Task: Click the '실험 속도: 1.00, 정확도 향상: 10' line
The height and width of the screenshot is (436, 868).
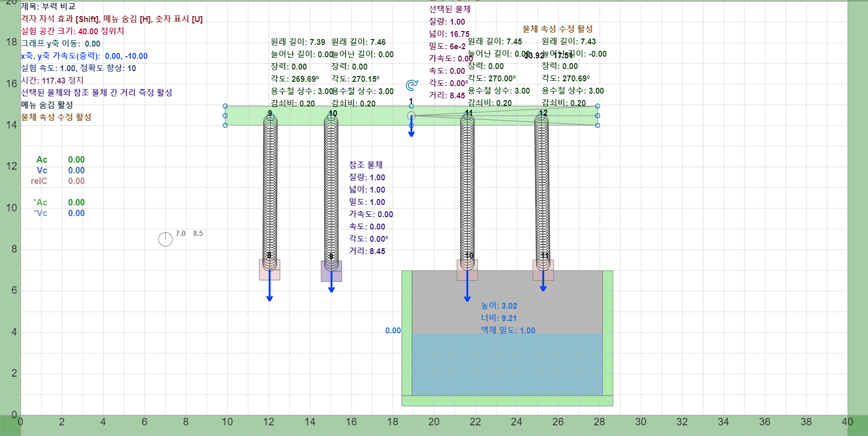Action: click(x=79, y=68)
